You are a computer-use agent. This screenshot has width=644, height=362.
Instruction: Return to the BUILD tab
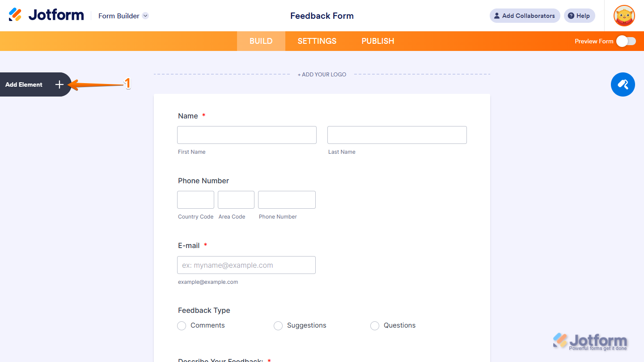[261, 41]
